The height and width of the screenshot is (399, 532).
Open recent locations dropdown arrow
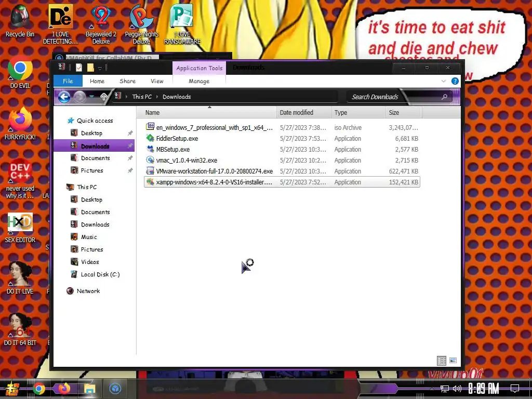pyautogui.click(x=91, y=97)
